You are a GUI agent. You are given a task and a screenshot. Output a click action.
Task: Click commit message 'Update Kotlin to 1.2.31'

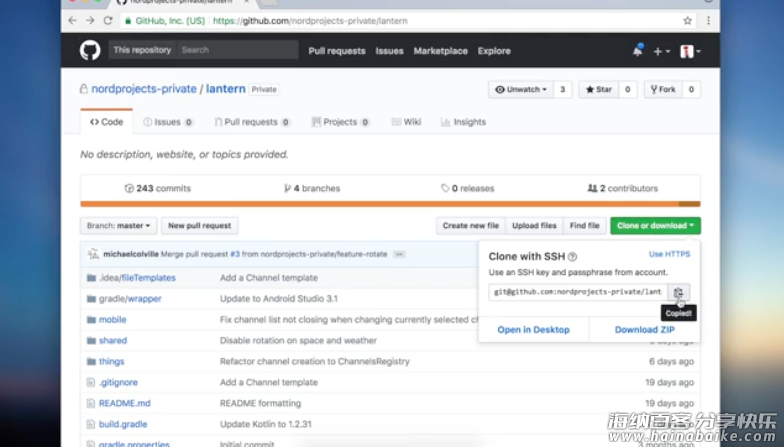coord(266,424)
